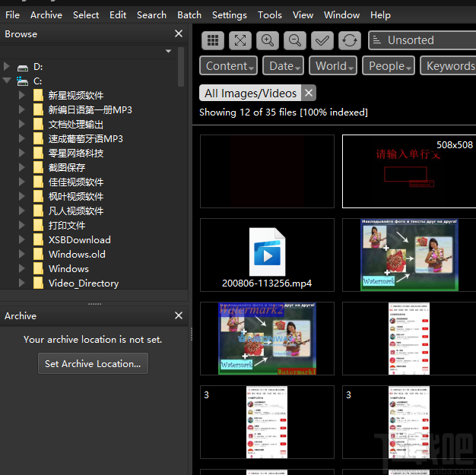Click the refresh circular arrows icon
This screenshot has height=475, width=476.
pos(350,40)
